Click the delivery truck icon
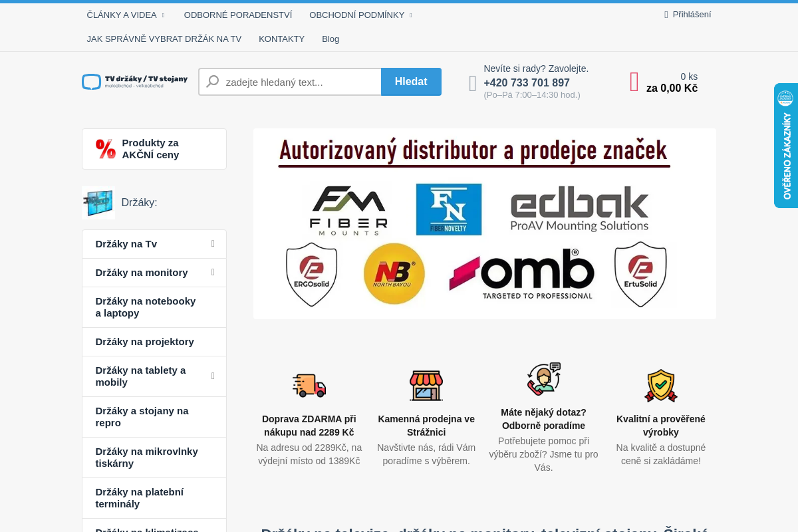This screenshot has width=798, height=532. (x=309, y=385)
